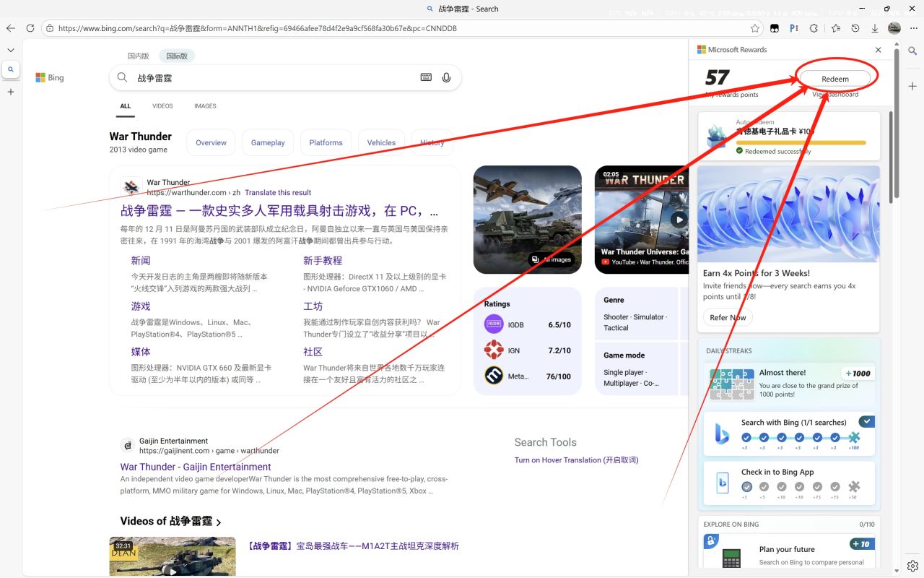Select the Overview chip
Image resolution: width=924 pixels, height=578 pixels.
211,142
